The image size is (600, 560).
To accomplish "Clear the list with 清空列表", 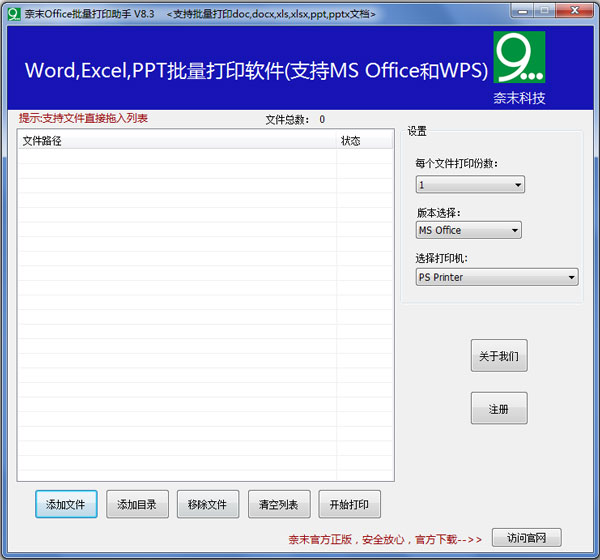I will point(279,504).
